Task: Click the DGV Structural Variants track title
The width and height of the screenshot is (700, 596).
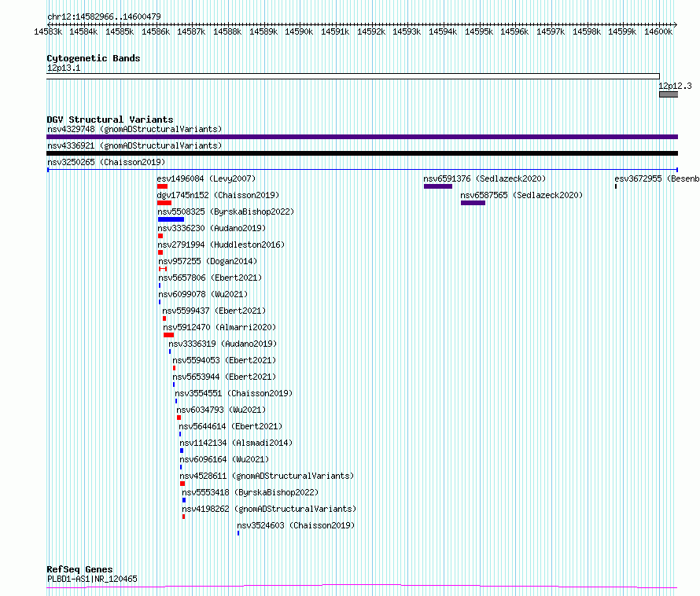Action: click(x=110, y=120)
